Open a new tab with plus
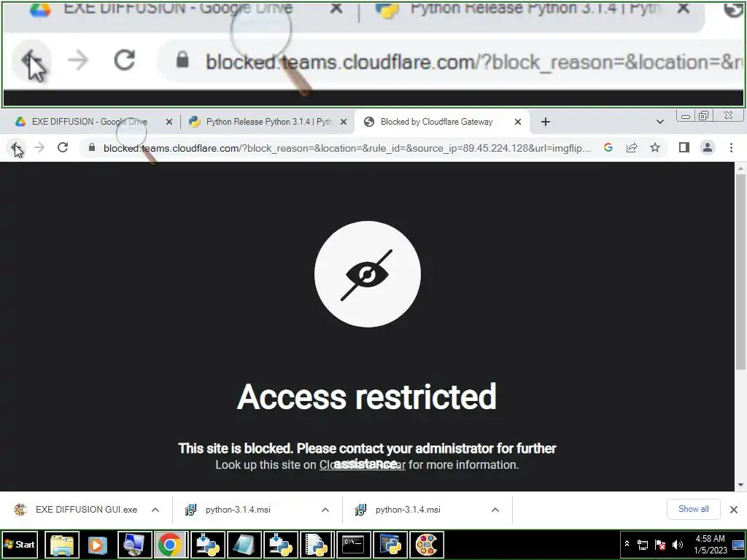Image resolution: width=747 pixels, height=560 pixels. click(546, 122)
